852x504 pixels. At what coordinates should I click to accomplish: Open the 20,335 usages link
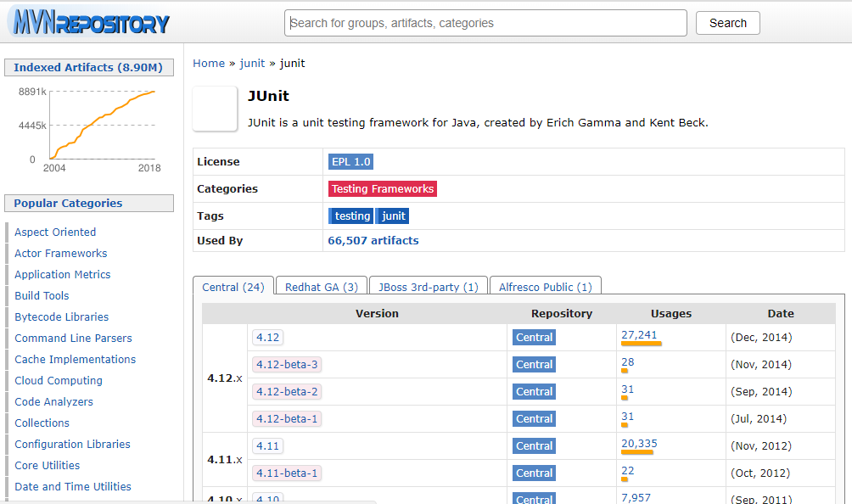[639, 444]
